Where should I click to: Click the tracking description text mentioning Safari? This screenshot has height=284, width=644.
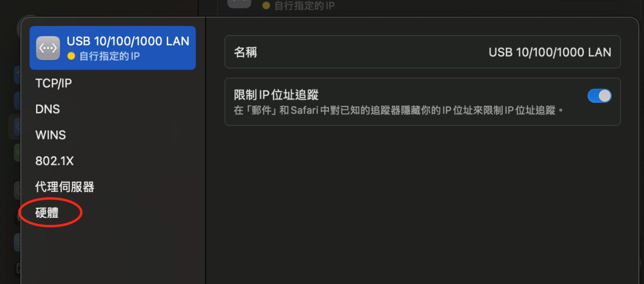(x=399, y=110)
